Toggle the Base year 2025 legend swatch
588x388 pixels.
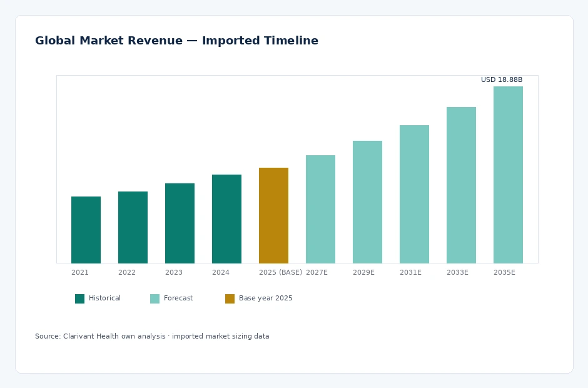tap(230, 299)
